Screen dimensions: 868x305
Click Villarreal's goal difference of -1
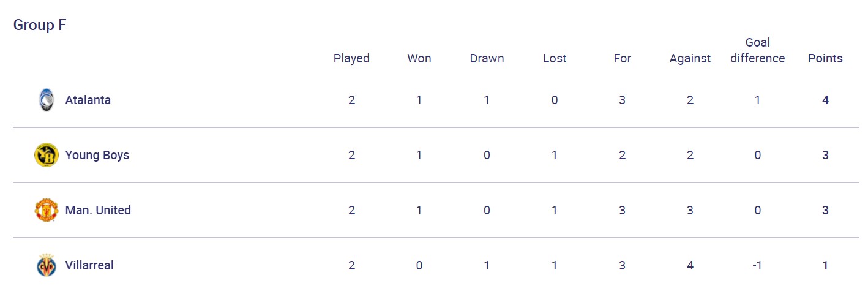pos(757,265)
